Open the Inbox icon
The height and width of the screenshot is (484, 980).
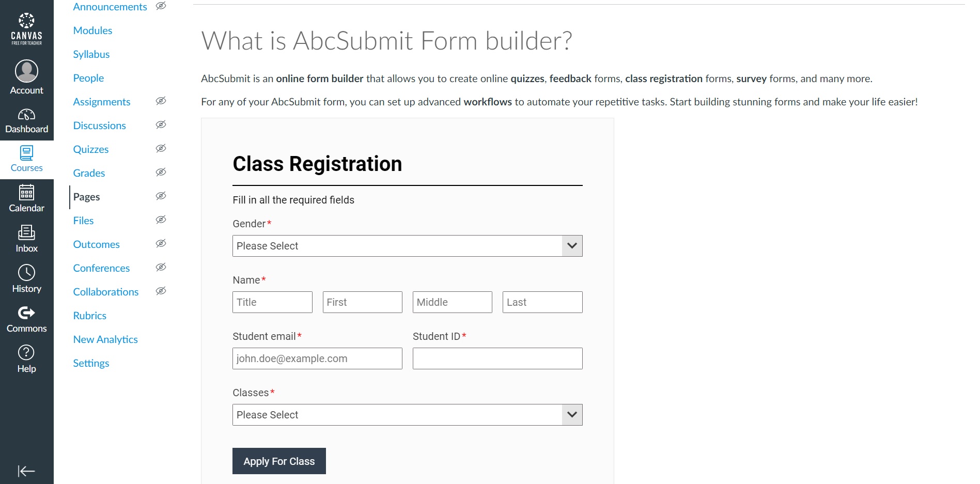pos(26,232)
